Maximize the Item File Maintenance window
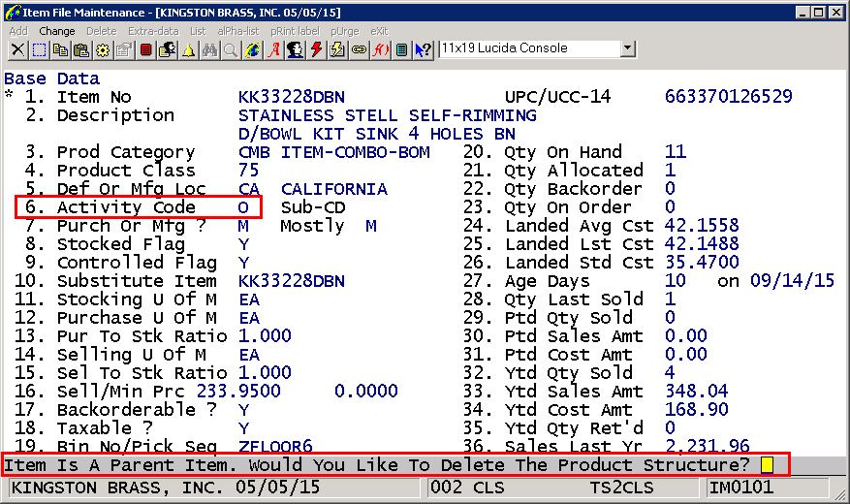Image resolution: width=850 pixels, height=504 pixels. (x=819, y=12)
